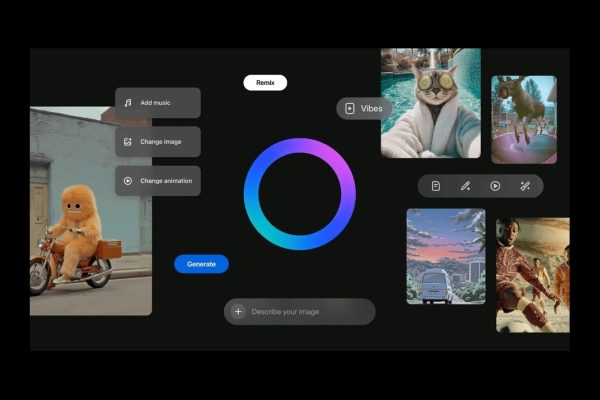The height and width of the screenshot is (400, 600).
Task: Open the jumping moose thumbnail
Action: point(523,118)
